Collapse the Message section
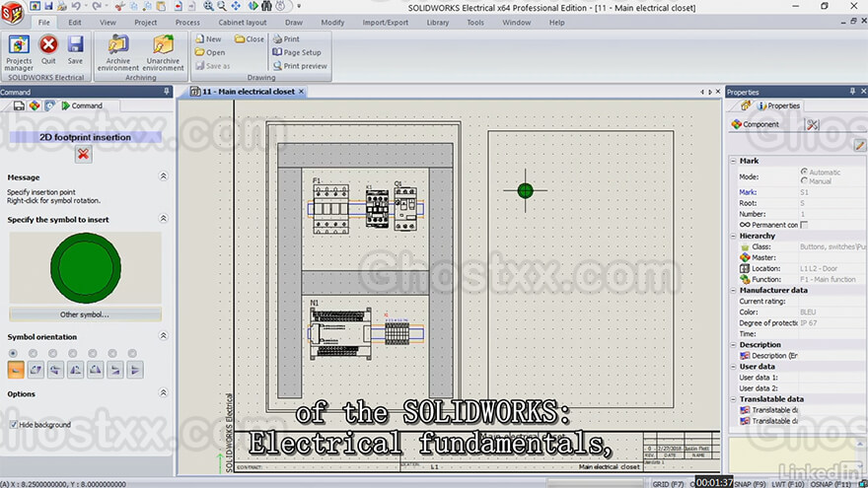This screenshot has width=868, height=488. [164, 176]
